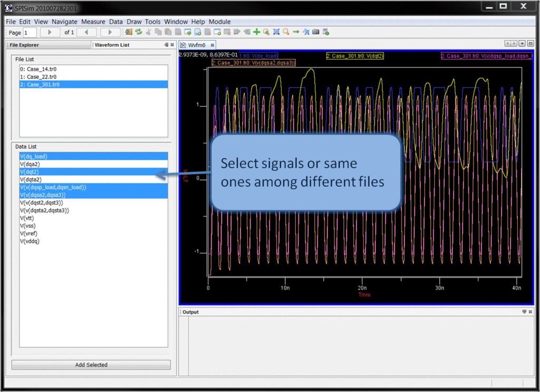
Task: Click the Page number input field
Action: coord(30,33)
